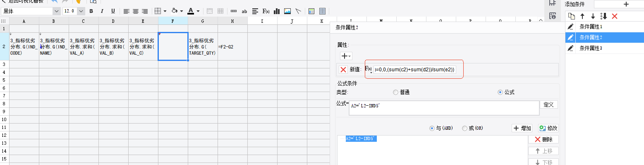Click the copy condition attribute icon
Image resolution: width=644 pixels, height=165 pixels.
click(x=572, y=16)
